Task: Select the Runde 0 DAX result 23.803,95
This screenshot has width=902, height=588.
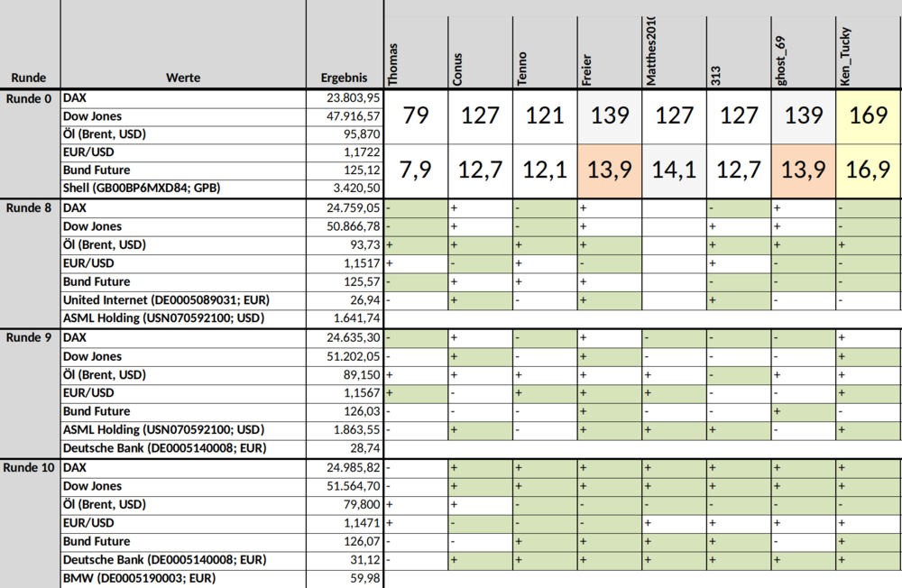Action: (345, 98)
